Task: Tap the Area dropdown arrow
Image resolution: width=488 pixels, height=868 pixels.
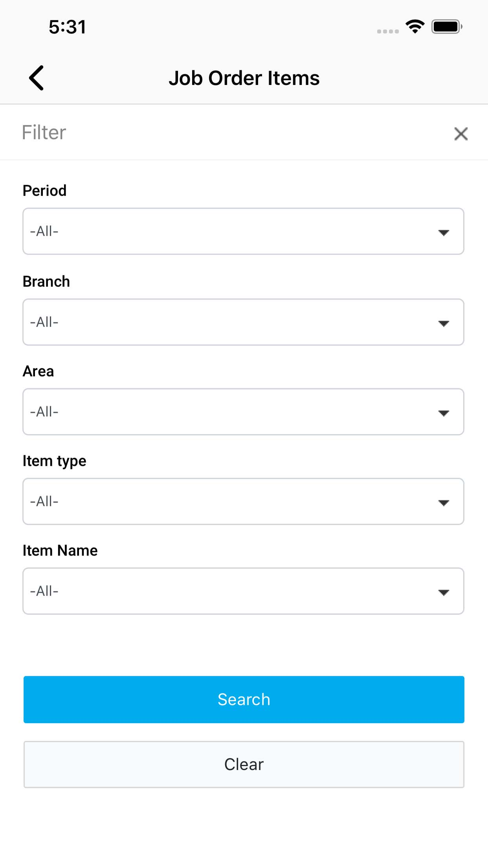Action: [444, 413]
